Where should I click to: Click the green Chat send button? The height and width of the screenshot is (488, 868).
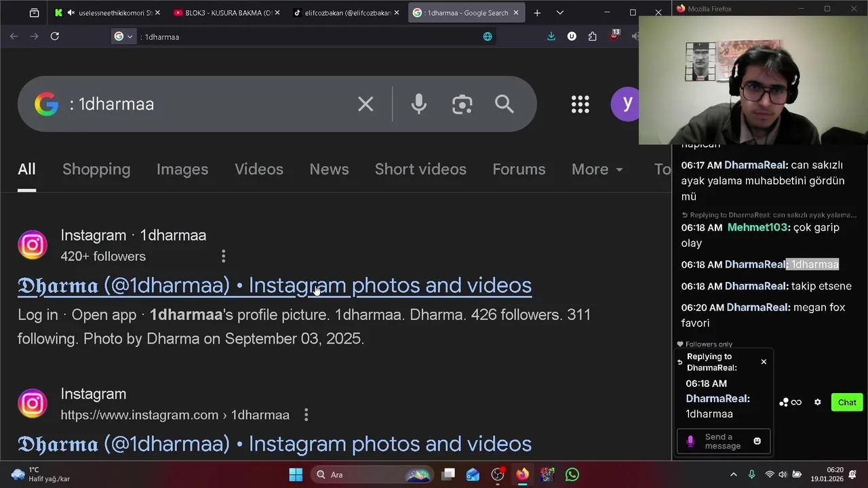(x=847, y=402)
